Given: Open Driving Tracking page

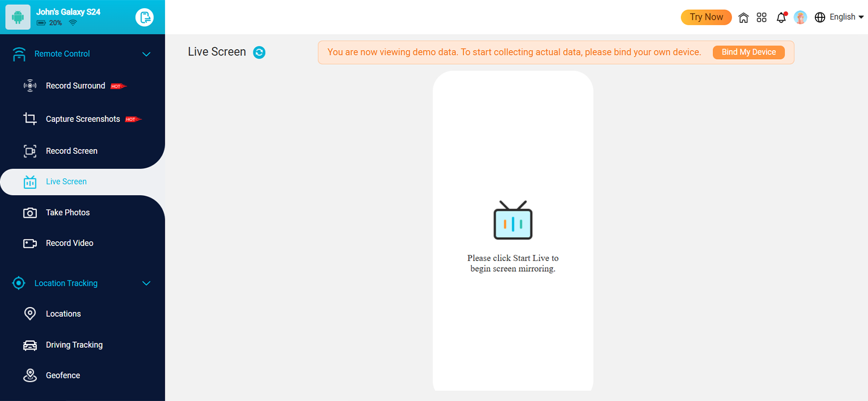Looking at the screenshot, I should tap(74, 345).
